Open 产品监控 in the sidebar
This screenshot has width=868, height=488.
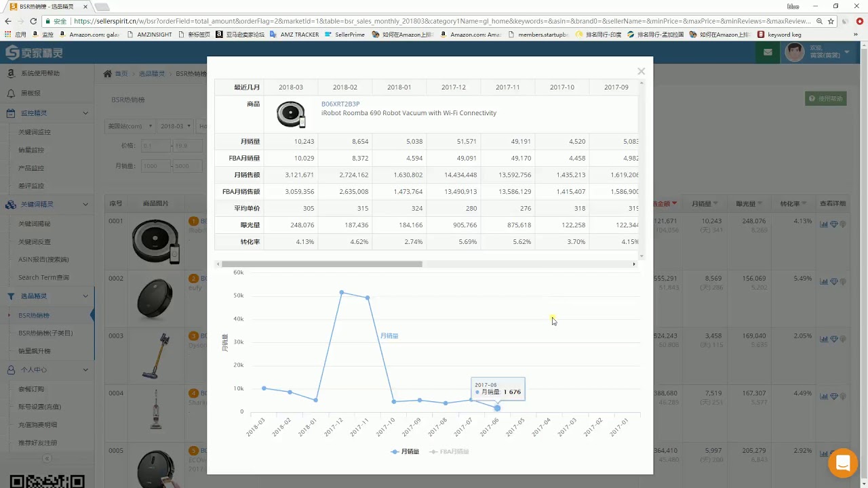coord(31,168)
